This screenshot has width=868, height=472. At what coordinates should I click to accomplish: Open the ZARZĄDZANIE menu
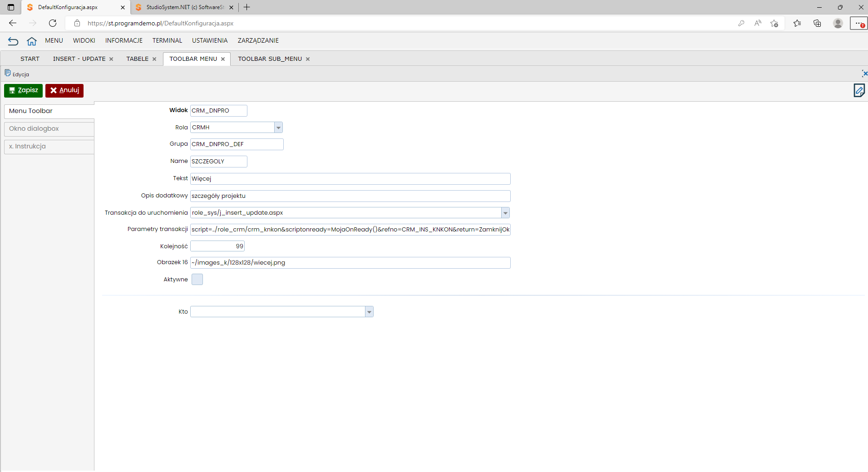pos(258,40)
